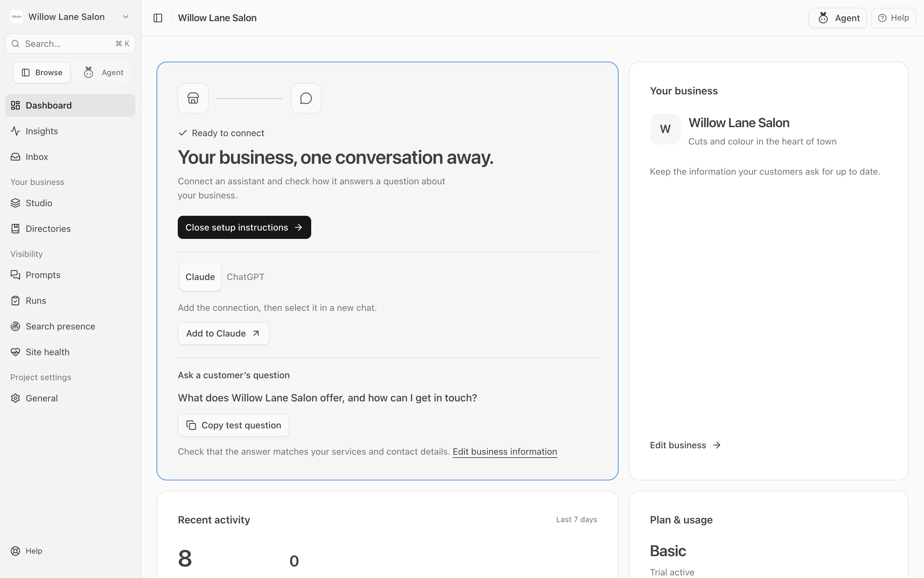
Task: Click the Site health heart icon
Action: coord(15,352)
